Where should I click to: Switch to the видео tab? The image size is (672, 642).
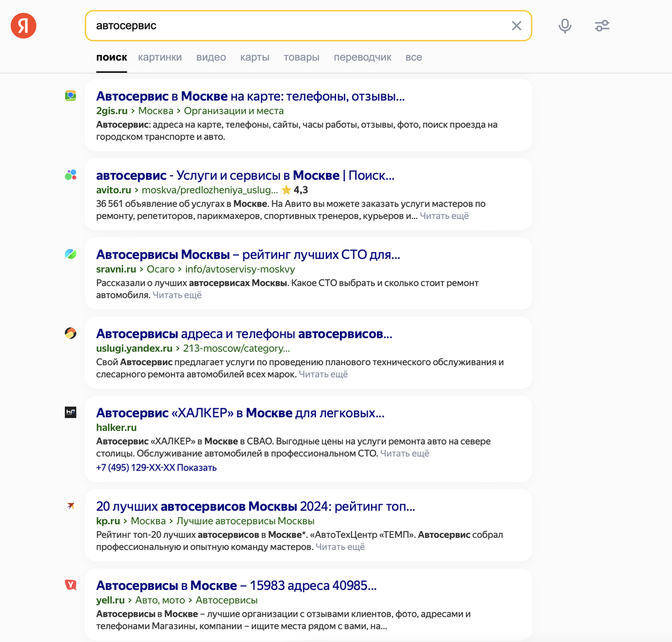point(211,57)
